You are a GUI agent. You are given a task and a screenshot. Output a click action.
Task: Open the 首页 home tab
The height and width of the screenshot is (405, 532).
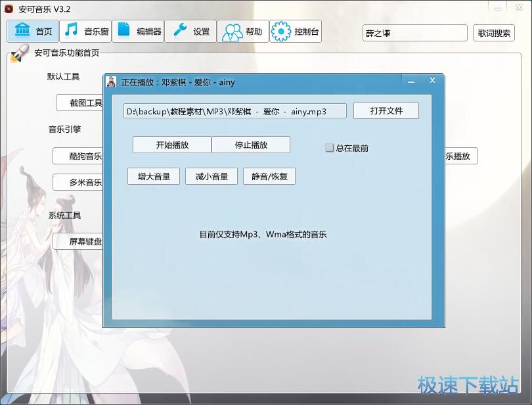click(x=33, y=32)
